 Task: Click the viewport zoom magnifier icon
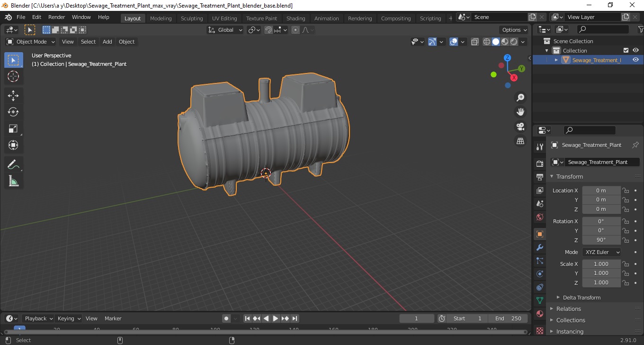tap(520, 97)
